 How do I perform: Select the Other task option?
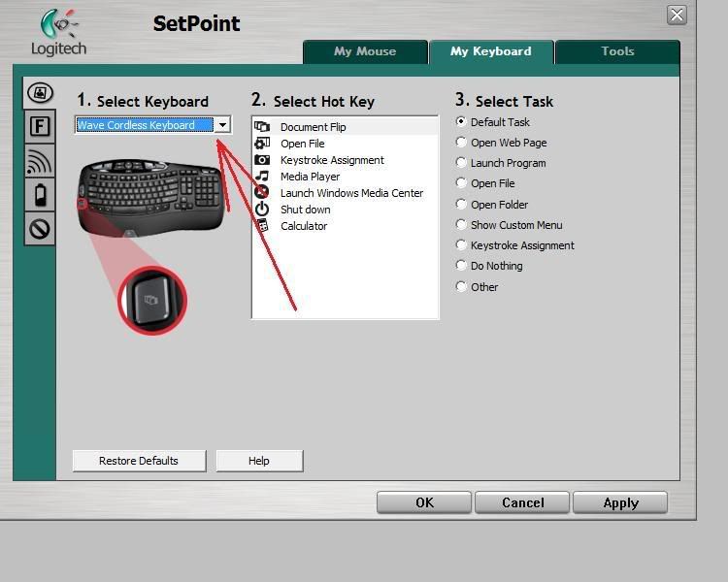(460, 286)
